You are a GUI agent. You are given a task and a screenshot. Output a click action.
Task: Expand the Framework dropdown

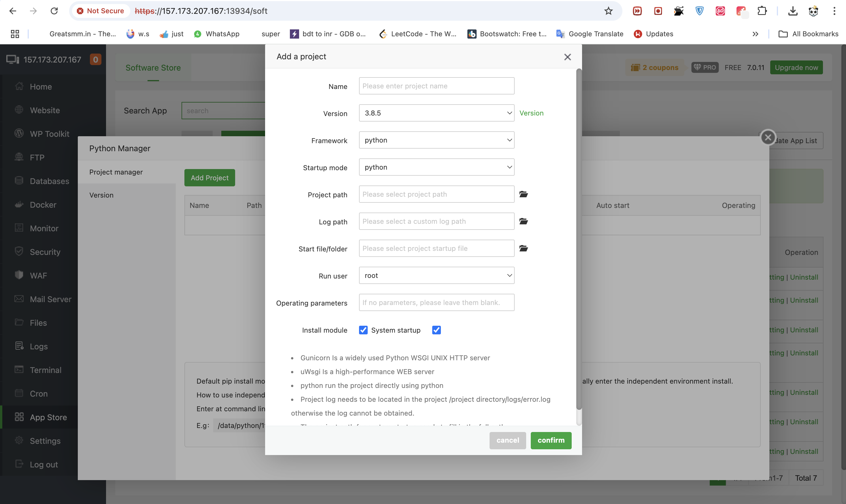436,140
